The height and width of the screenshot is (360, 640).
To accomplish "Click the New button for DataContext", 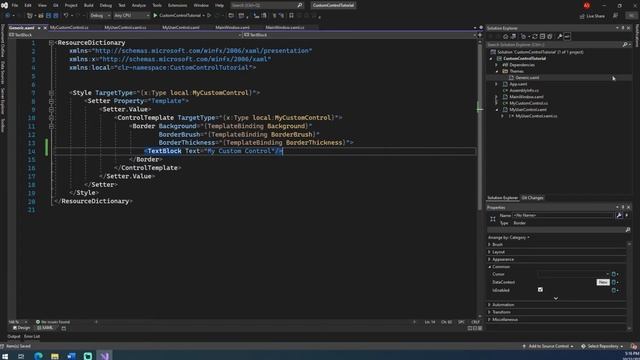I will click(x=603, y=282).
